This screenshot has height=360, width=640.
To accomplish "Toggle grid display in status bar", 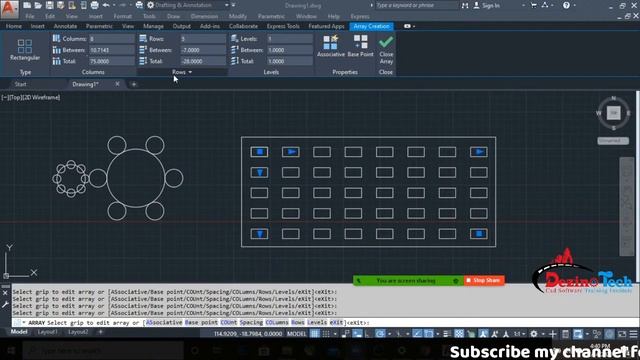I will [314, 334].
